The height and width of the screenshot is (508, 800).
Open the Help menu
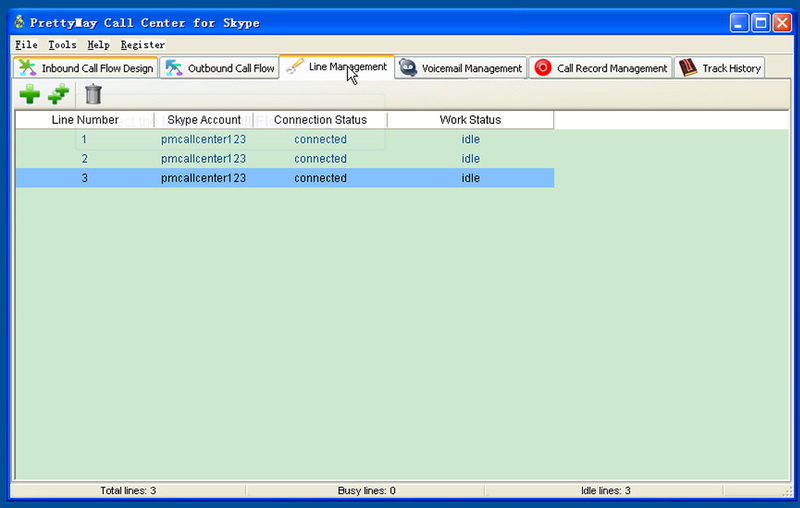pyautogui.click(x=98, y=45)
